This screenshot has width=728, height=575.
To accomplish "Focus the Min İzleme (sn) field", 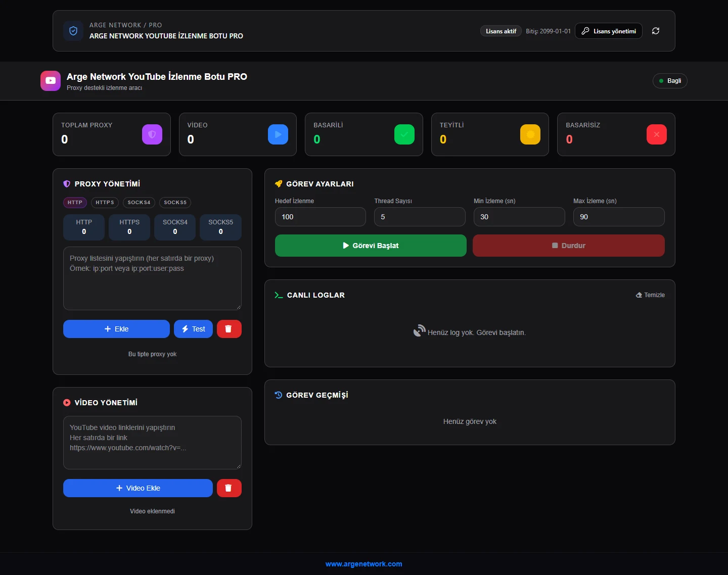I will (519, 217).
